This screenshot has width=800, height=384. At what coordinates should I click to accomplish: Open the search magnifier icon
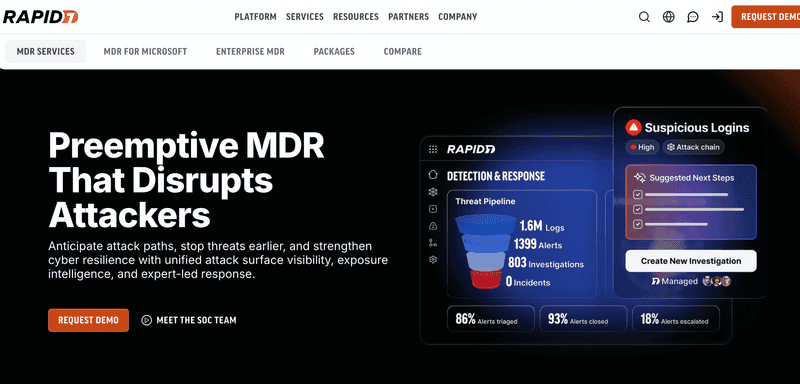click(x=644, y=17)
